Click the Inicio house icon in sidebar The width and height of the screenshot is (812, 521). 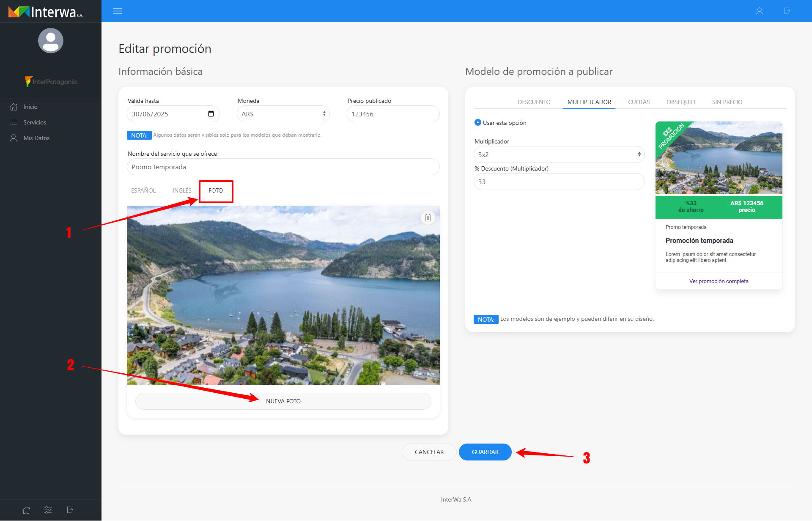14,107
